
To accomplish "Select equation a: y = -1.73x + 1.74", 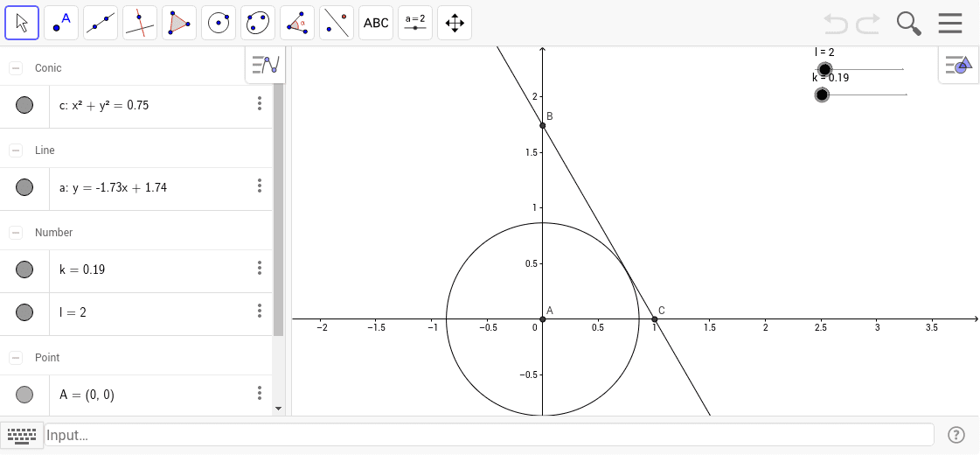I will pos(113,187).
